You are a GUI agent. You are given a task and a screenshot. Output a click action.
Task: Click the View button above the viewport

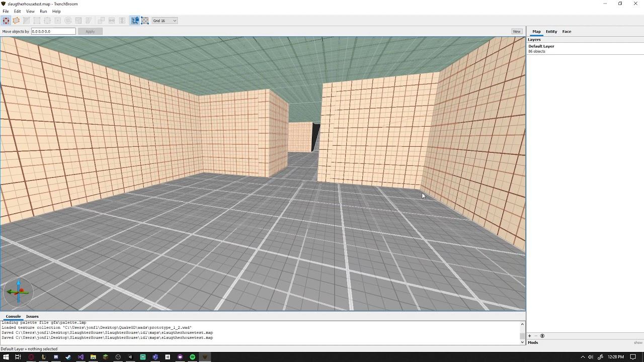516,31
